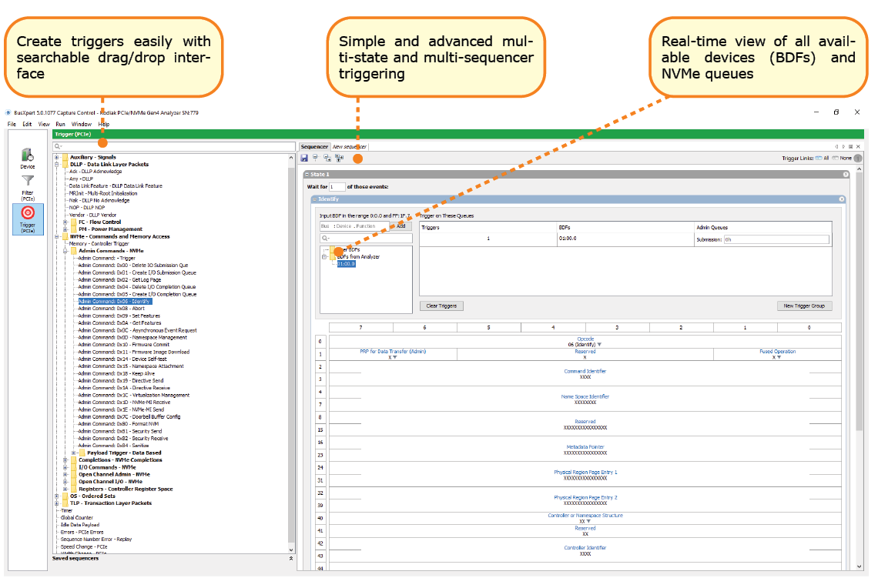Close the State 1 panel
This screenshot has width=878, height=588.
(846, 175)
